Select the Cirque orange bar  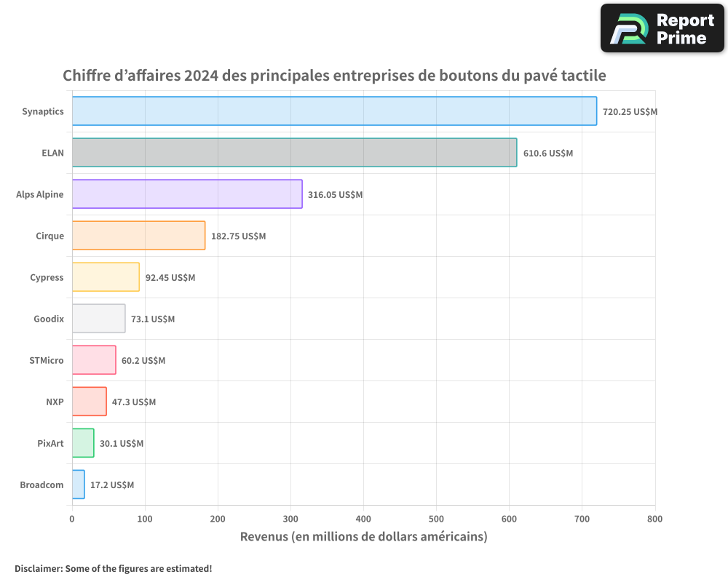pos(138,236)
